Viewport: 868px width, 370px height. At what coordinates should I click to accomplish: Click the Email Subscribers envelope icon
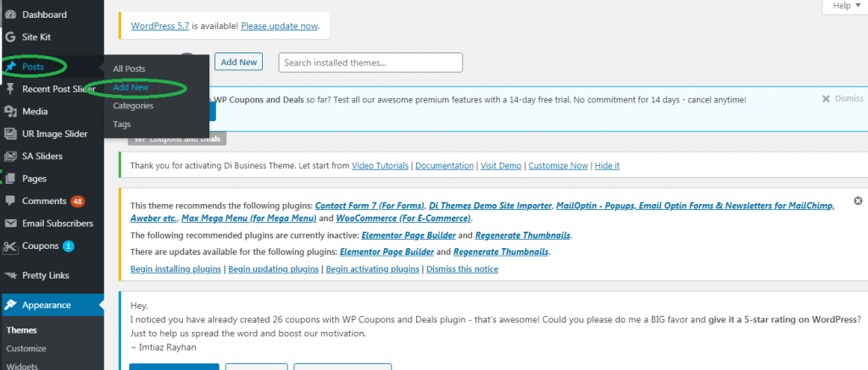(10, 224)
